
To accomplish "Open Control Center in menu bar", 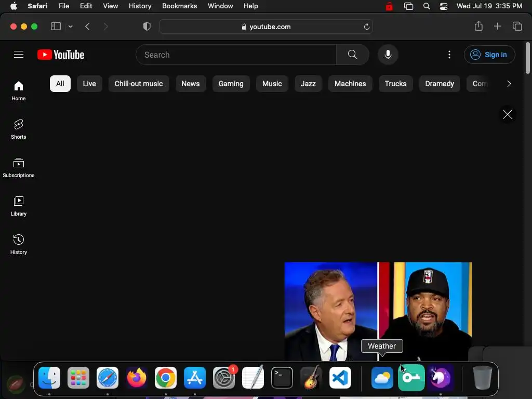I will coord(444,6).
